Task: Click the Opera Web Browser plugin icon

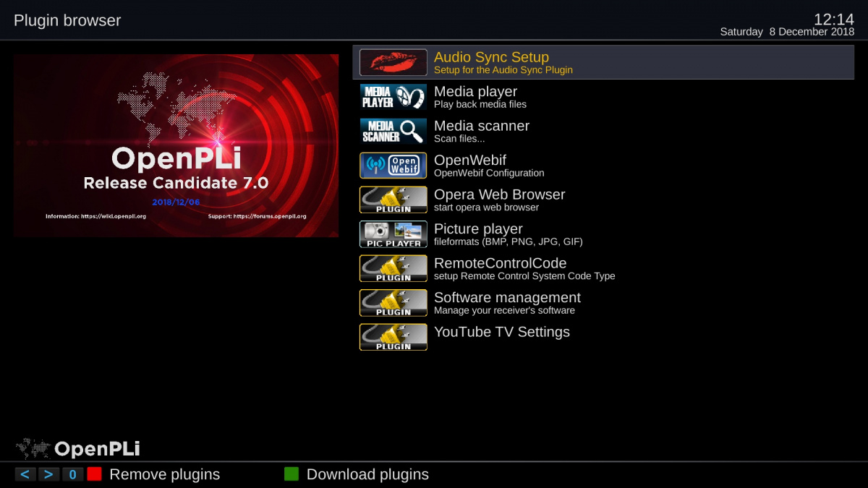Action: click(x=393, y=200)
